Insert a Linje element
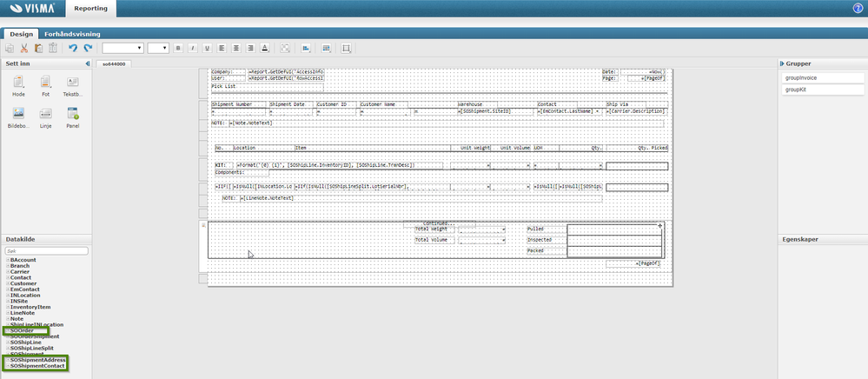Screen dimensions: 868x379 tap(45, 118)
